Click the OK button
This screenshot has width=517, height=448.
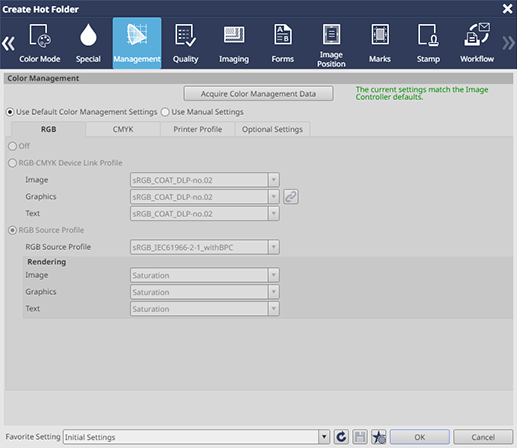420,437
